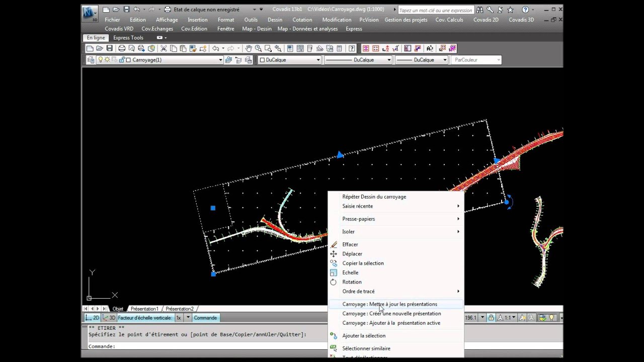Choose Carroyage : Mettre à jour les présentations
Viewport: 644px width, 362px height.
tap(395, 304)
